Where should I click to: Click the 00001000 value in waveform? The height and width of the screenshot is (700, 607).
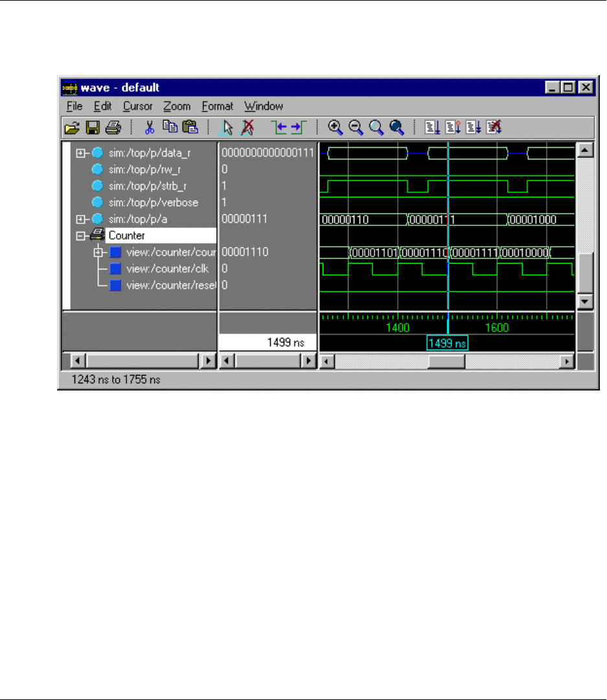click(x=533, y=220)
